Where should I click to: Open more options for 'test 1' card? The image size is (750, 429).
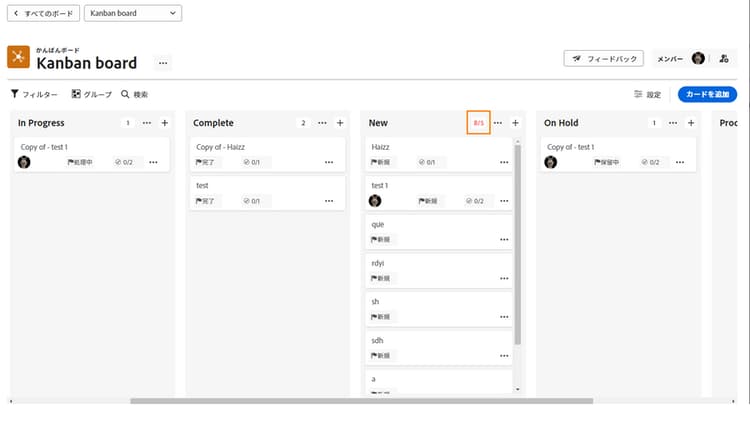click(x=504, y=201)
